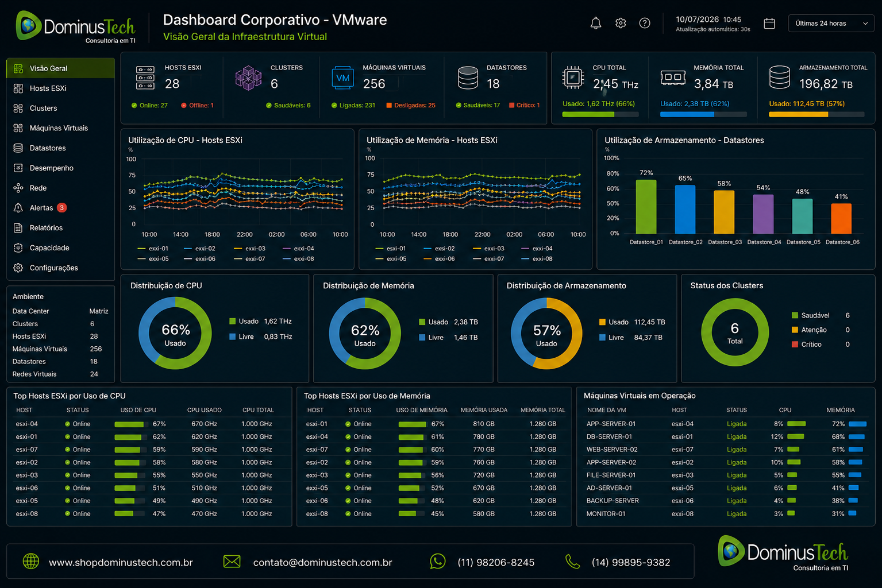Screen dimensions: 882x588
Task: Click the Hosts ESXi server rack icon
Action: [x=145, y=78]
